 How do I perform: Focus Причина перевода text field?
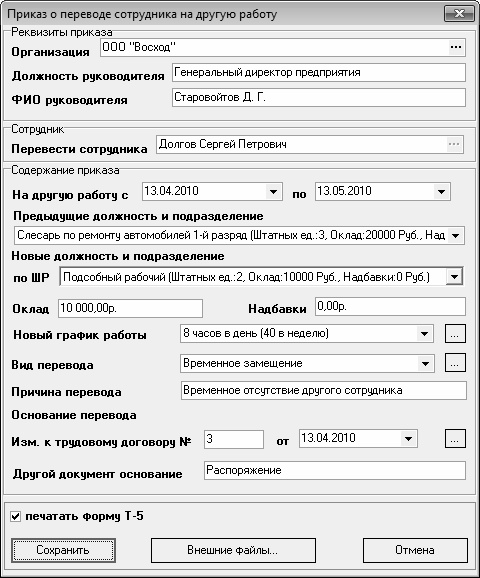324,391
